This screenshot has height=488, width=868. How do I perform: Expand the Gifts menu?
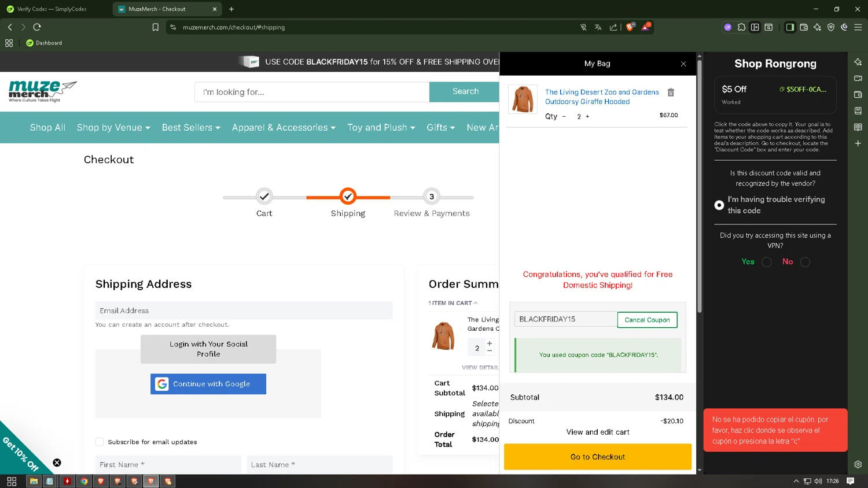coord(441,128)
